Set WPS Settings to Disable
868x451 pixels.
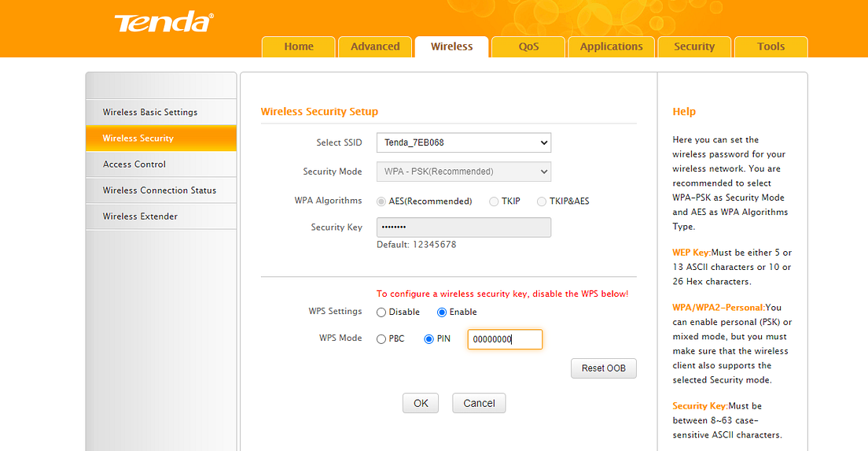coord(381,312)
